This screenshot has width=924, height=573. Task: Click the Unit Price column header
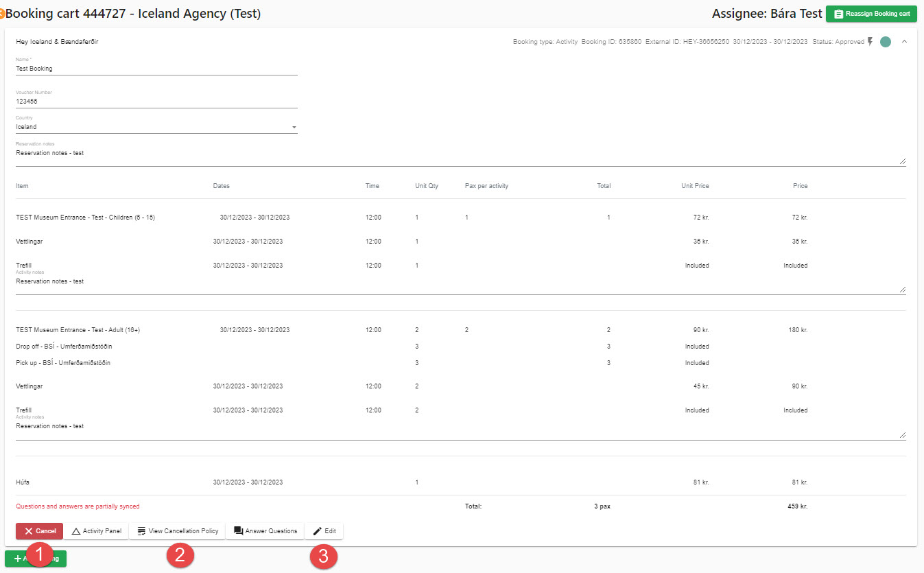tap(695, 186)
